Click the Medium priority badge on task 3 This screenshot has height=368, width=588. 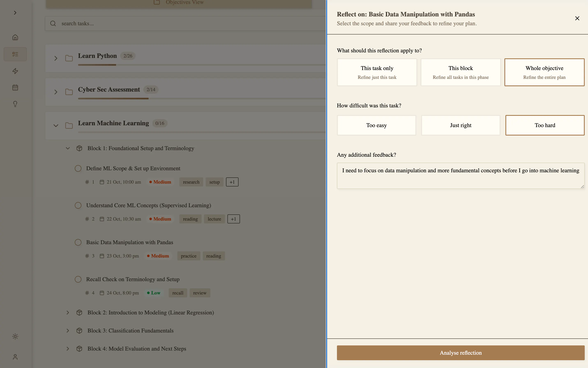point(158,256)
